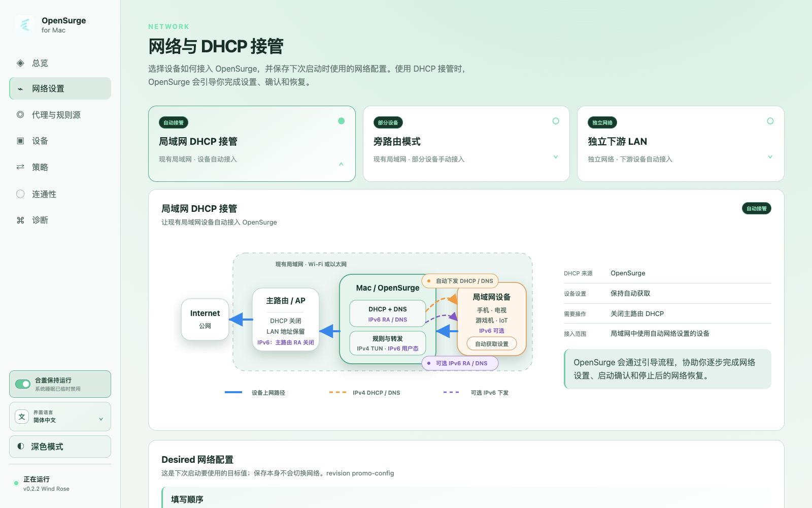Click the 文 language icon
812x508 pixels.
(22, 417)
